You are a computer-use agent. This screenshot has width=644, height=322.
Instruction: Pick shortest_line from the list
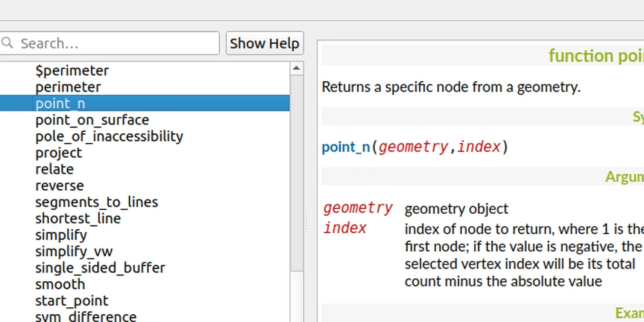coord(78,219)
